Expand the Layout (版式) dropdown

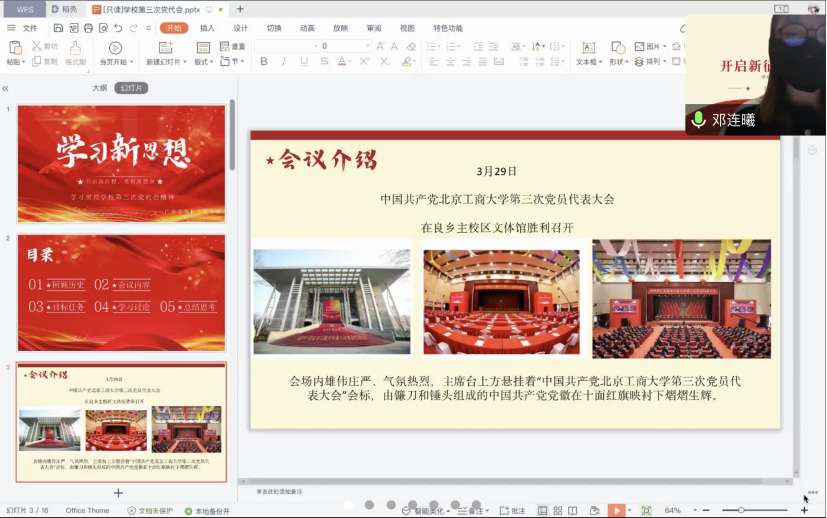[211, 62]
